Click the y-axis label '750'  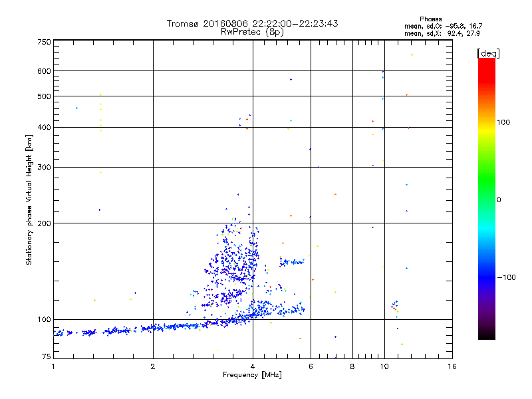pos(44,42)
